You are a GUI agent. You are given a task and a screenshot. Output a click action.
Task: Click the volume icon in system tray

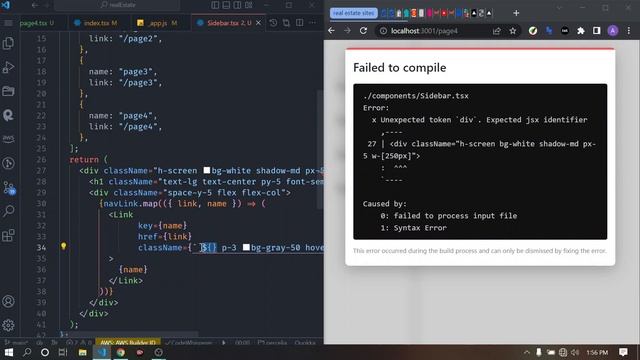pos(575,352)
